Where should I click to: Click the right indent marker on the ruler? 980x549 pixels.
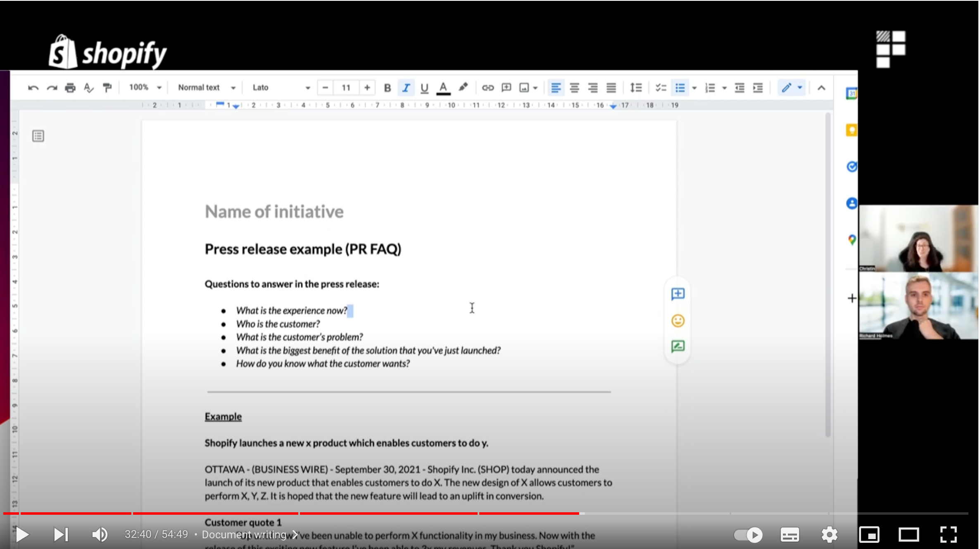[613, 106]
